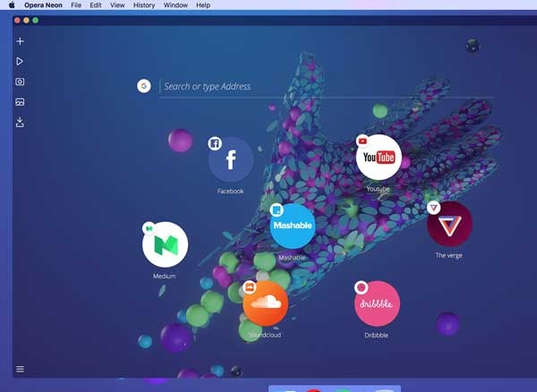This screenshot has width=537, height=392.
Task: Click the small Verge favicon badge
Action: [434, 208]
